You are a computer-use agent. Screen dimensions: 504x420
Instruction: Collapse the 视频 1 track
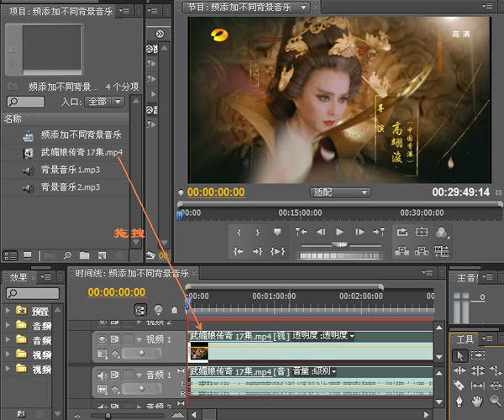139,339
